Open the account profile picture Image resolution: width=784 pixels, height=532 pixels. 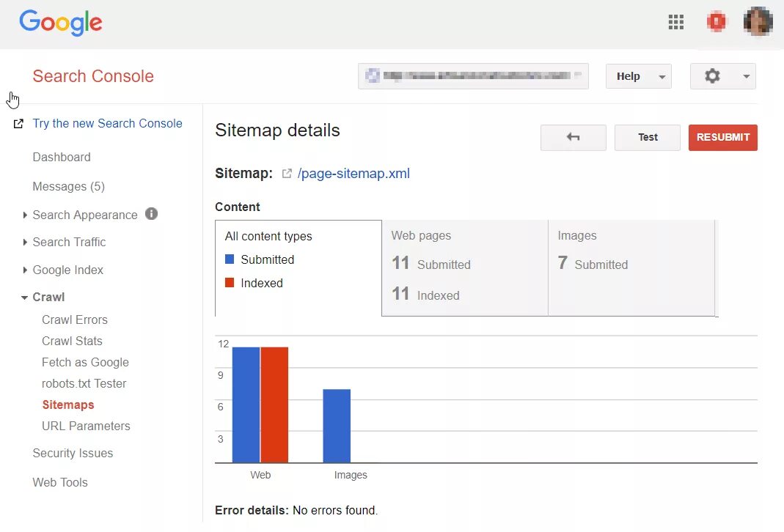(x=758, y=21)
